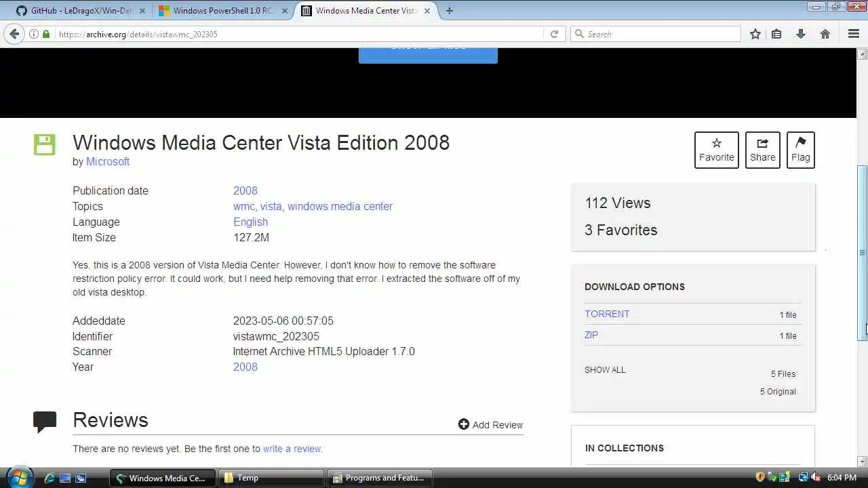The width and height of the screenshot is (868, 488).
Task: Open the vista topic link
Action: tap(271, 206)
